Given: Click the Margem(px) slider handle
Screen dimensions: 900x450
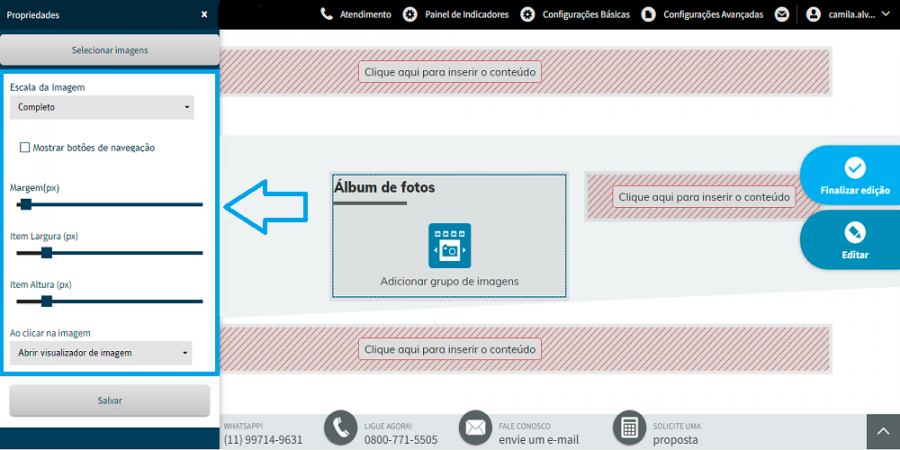Looking at the screenshot, I should click(26, 204).
